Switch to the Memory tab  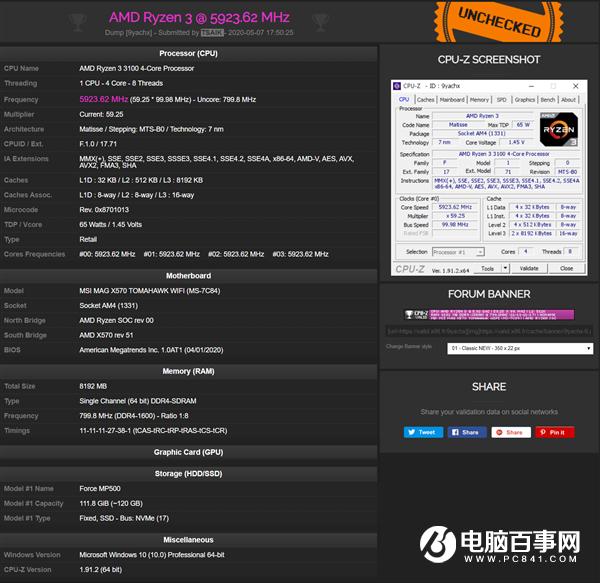click(479, 100)
